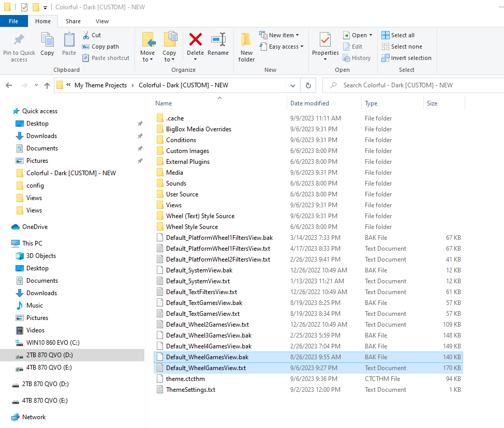Image resolution: width=504 pixels, height=428 pixels.
Task: Select 4TB 870 QVO (E:) under This PC
Action: pos(49,368)
